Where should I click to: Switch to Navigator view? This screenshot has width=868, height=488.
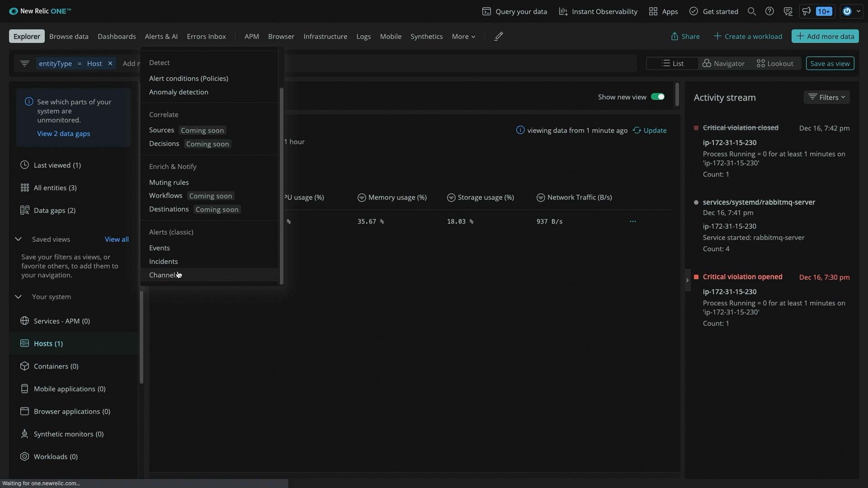pyautogui.click(x=723, y=63)
